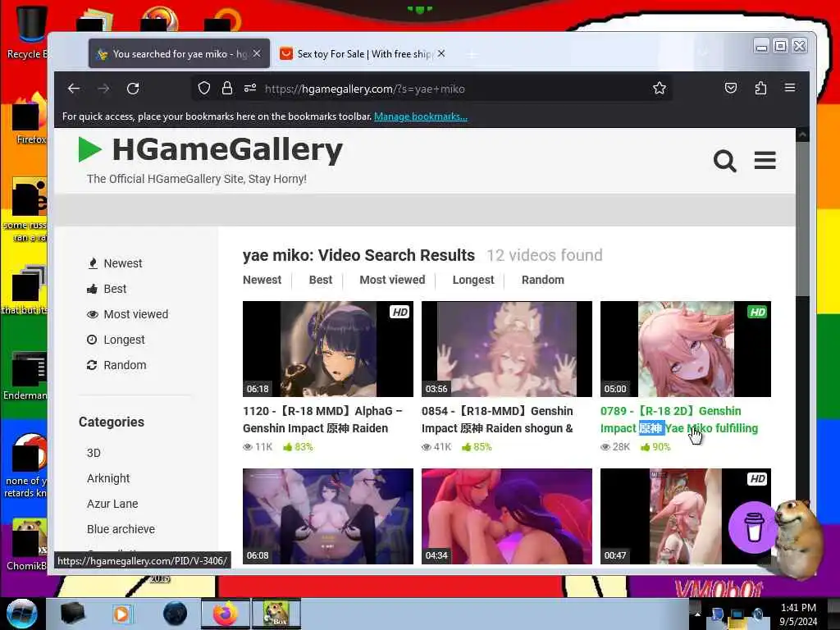Open the '3D' category

[94, 453]
